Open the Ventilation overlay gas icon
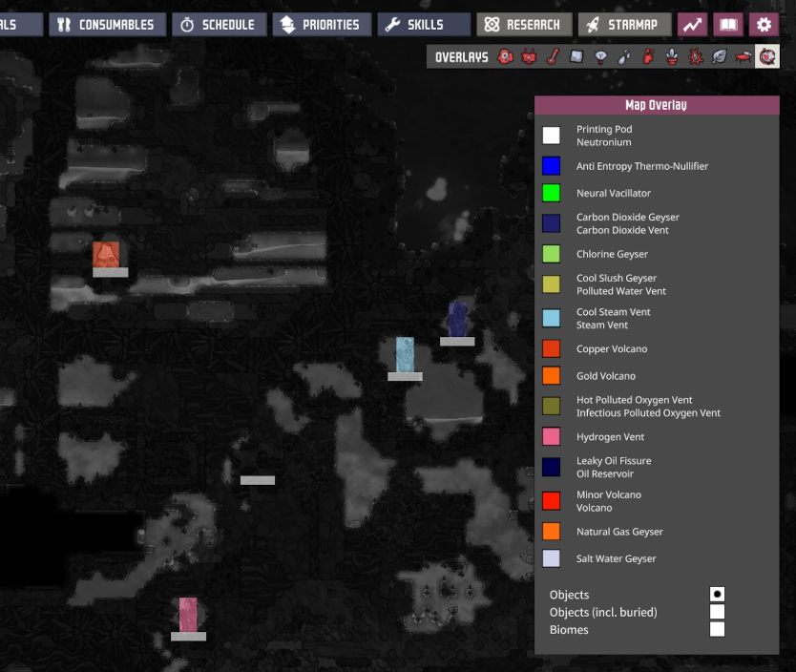Screen dimensions: 796x672 coord(648,57)
